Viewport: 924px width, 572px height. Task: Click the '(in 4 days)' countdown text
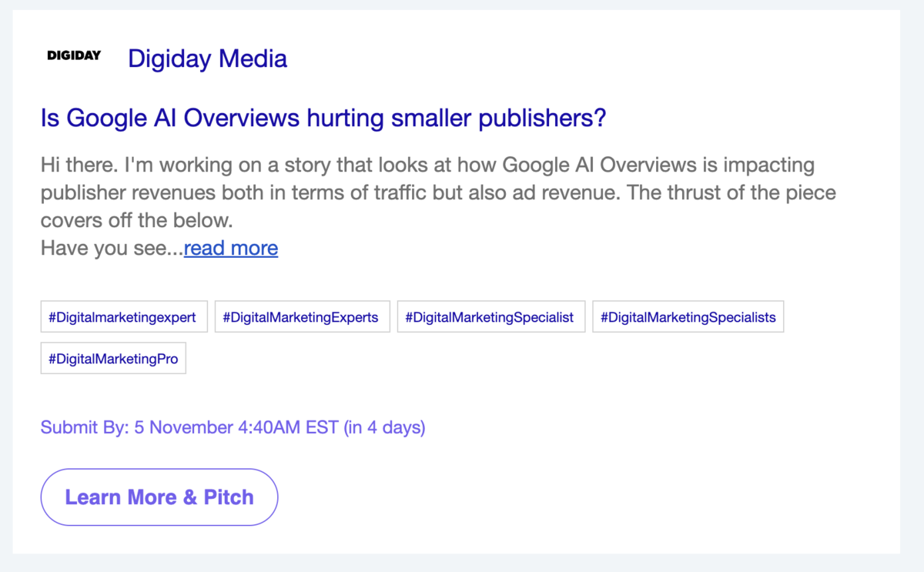coord(384,427)
